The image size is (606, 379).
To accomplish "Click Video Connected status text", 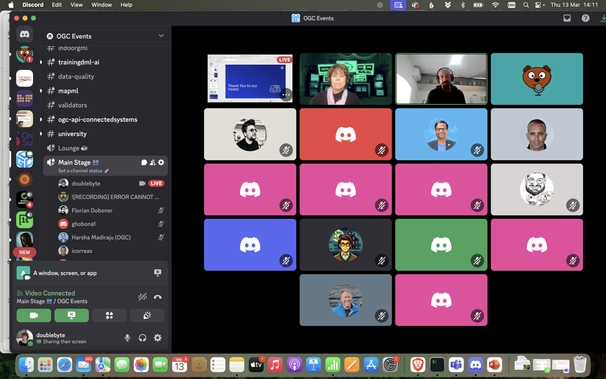I will (50, 293).
